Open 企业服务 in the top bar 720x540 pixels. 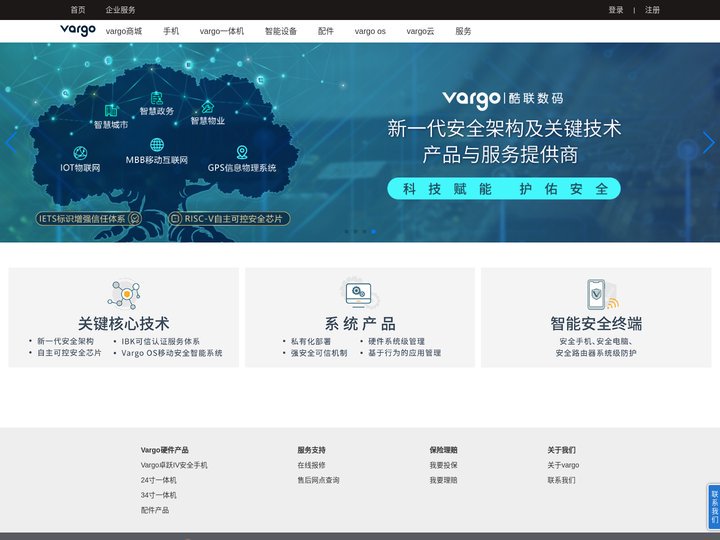[120, 10]
